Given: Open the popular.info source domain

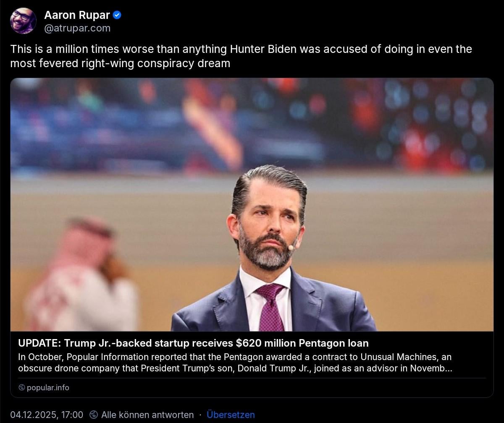Looking at the screenshot, I should [x=48, y=388].
